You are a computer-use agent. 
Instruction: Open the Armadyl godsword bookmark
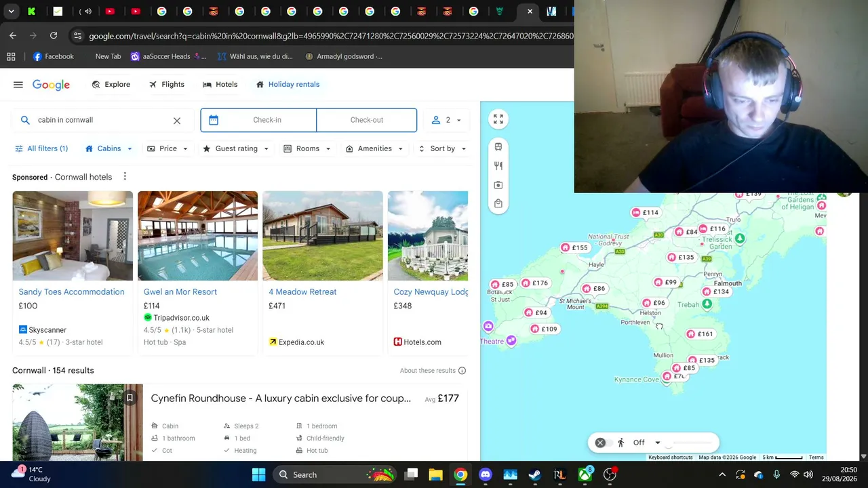coord(344,56)
